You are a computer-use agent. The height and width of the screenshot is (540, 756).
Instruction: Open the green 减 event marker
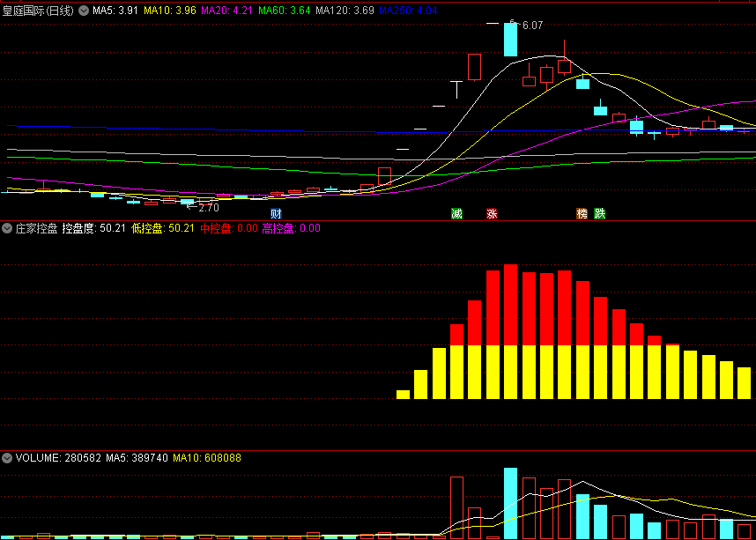pyautogui.click(x=456, y=213)
